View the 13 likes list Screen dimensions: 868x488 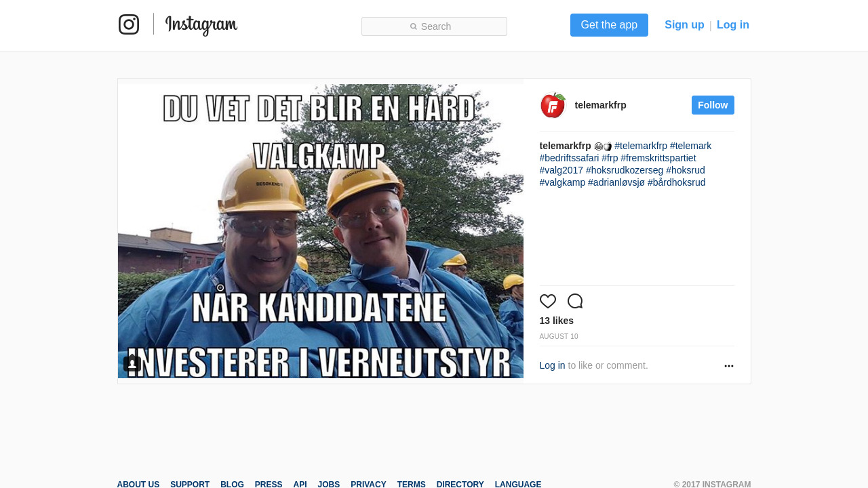tap(557, 321)
